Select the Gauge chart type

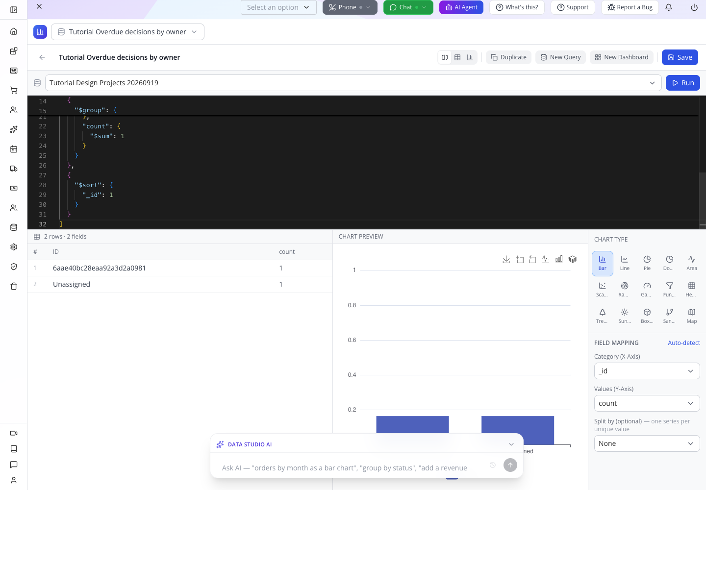tap(647, 290)
